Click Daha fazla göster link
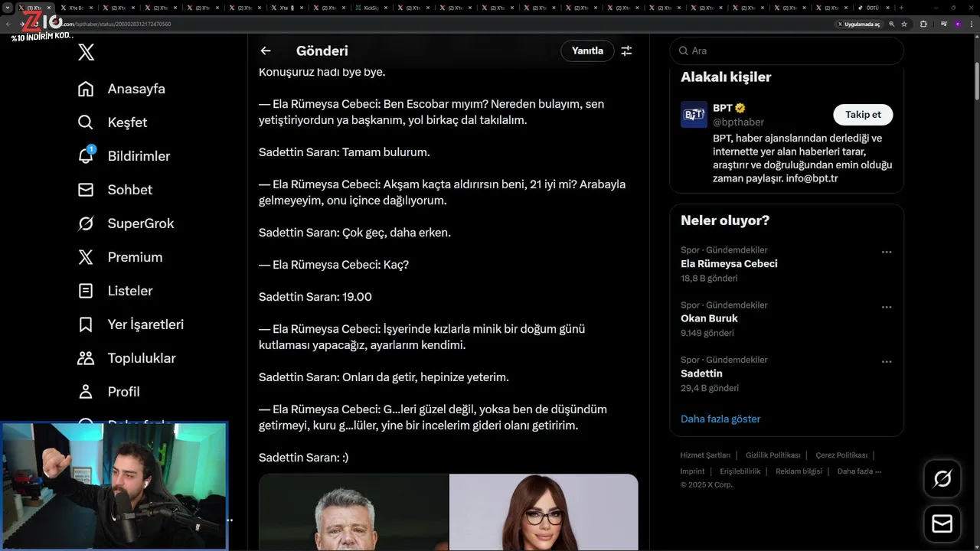Viewport: 980px width, 551px height. point(720,419)
